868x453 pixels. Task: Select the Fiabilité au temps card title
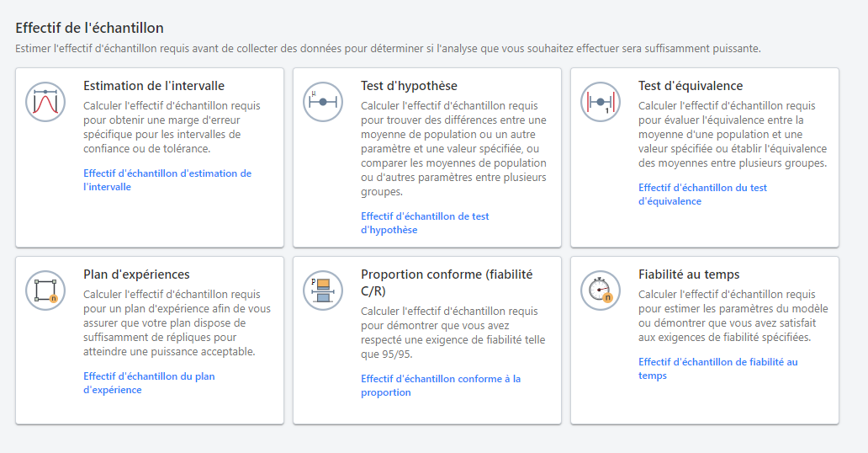(x=689, y=274)
